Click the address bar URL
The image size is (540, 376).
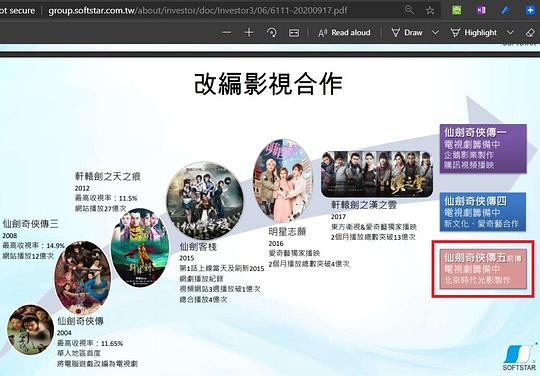pyautogui.click(x=198, y=11)
